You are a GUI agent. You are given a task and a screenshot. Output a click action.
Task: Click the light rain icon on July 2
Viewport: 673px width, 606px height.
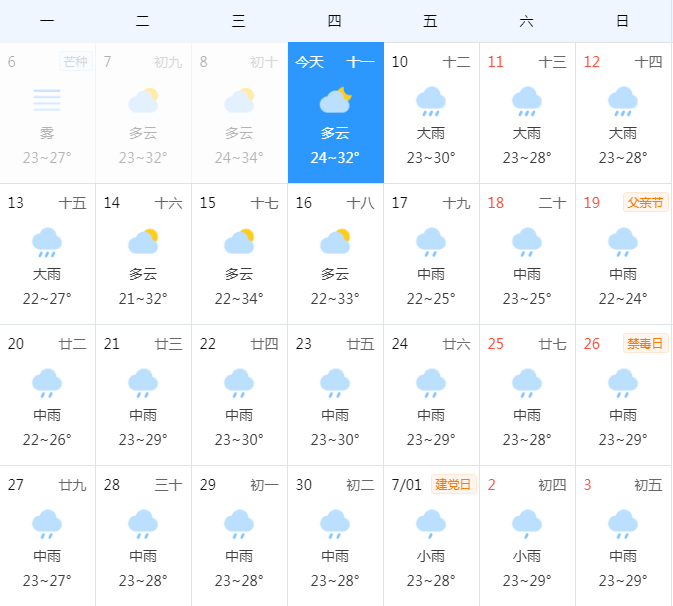[x=527, y=524]
